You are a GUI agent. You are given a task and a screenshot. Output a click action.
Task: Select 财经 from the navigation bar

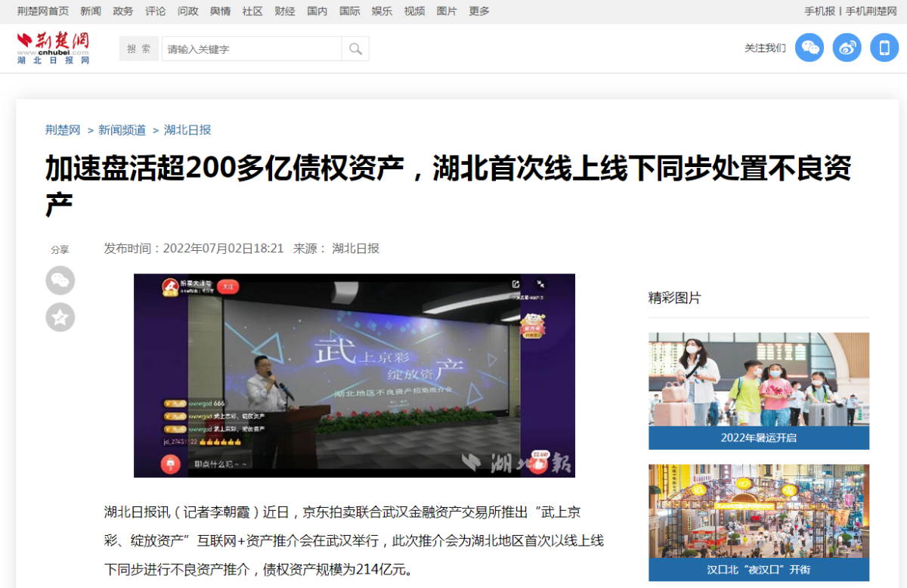pyautogui.click(x=285, y=11)
